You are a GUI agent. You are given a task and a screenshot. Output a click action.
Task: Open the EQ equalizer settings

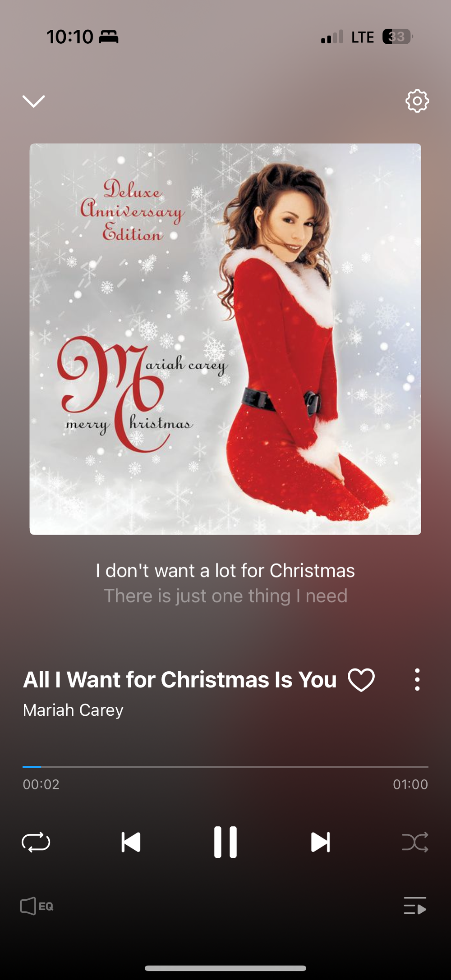pyautogui.click(x=37, y=906)
